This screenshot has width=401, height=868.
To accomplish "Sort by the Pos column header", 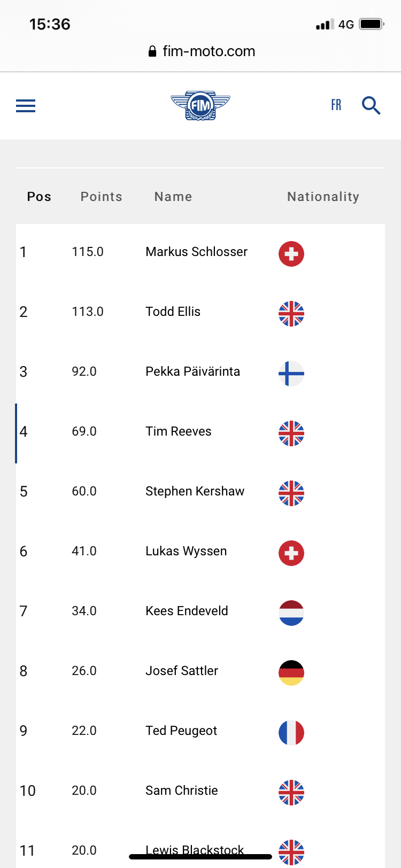I will click(39, 197).
